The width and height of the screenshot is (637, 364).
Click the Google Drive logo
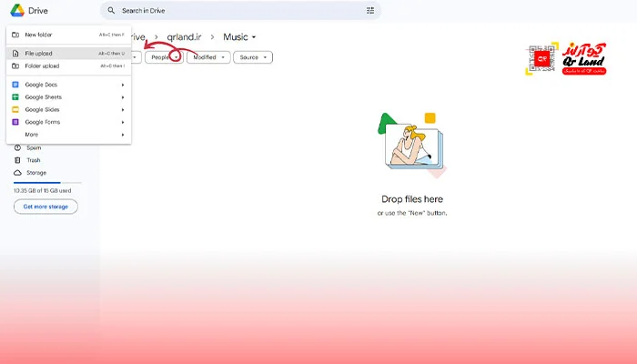click(16, 10)
